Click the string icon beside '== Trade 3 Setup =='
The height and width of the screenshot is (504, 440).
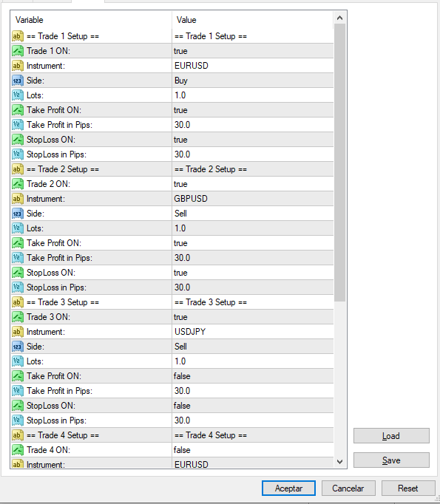[18, 302]
